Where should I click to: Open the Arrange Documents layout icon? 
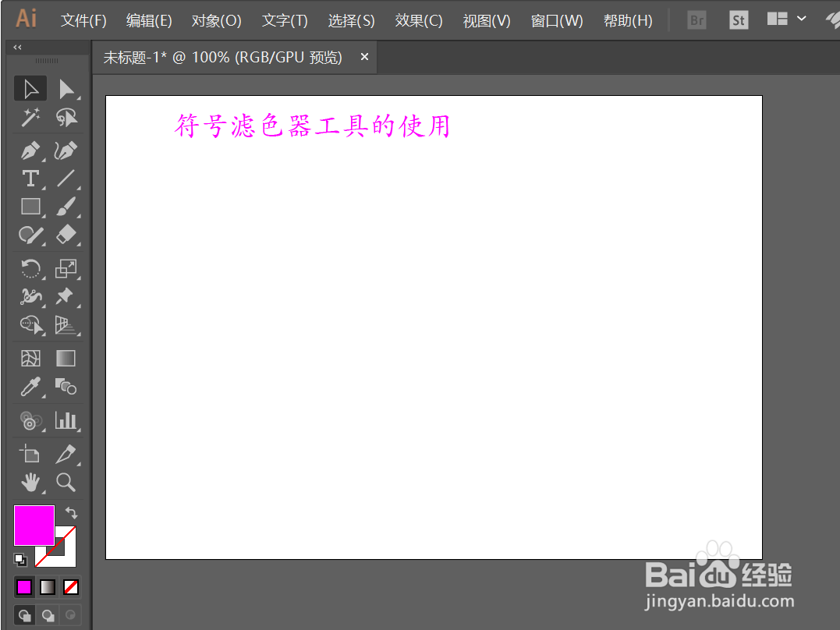(x=777, y=19)
